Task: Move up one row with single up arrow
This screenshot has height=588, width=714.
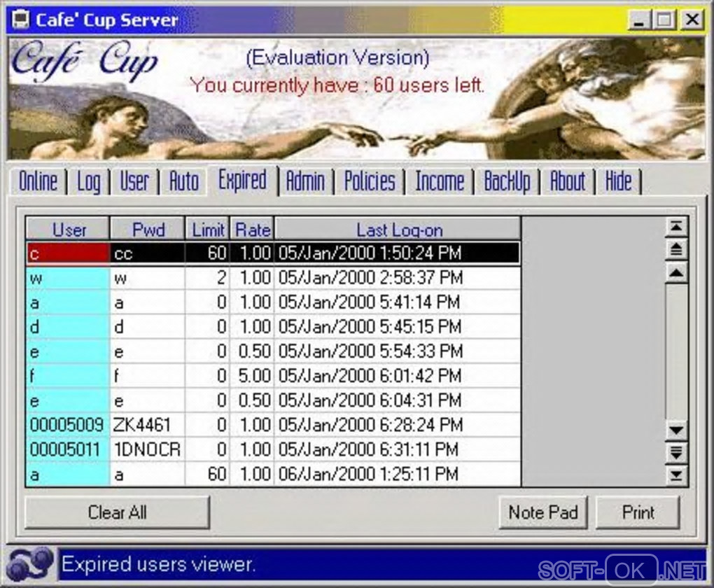Action: (x=676, y=273)
